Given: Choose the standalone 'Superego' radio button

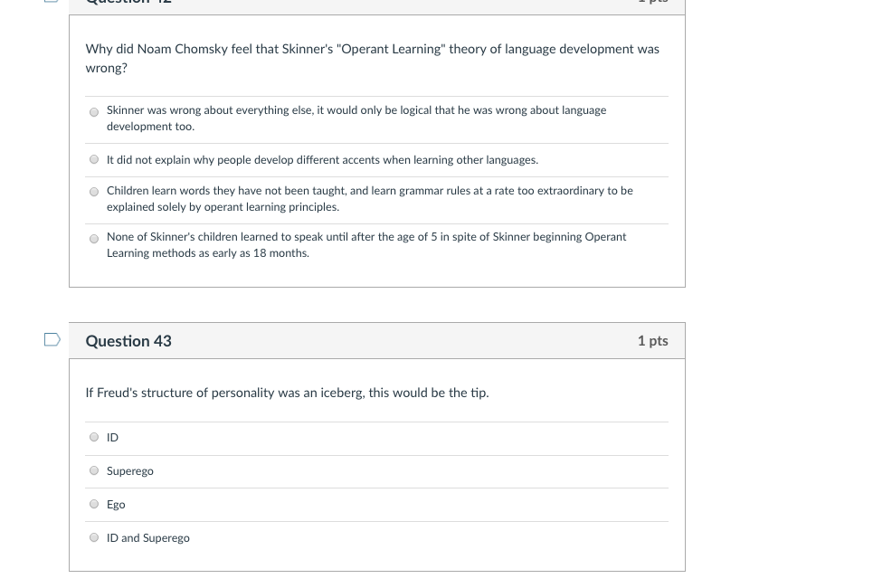Looking at the screenshot, I should [x=94, y=471].
